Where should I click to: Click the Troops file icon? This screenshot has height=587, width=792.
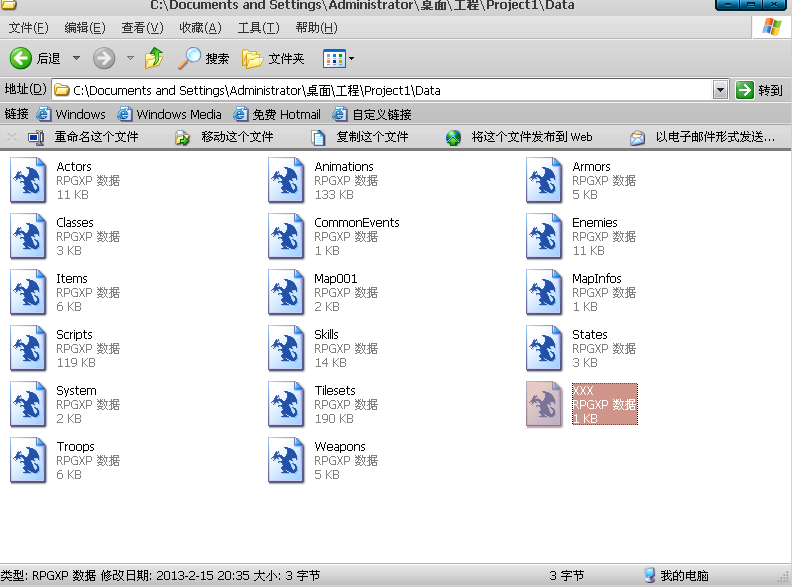pos(28,460)
